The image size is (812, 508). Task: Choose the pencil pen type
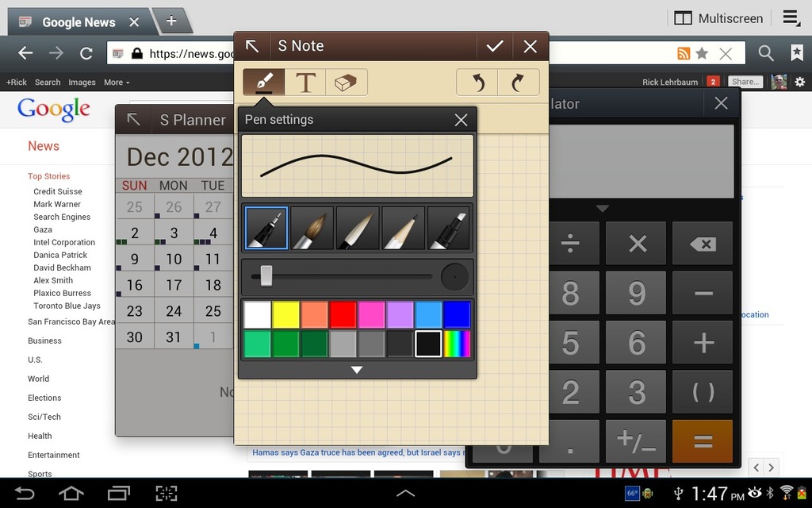403,228
